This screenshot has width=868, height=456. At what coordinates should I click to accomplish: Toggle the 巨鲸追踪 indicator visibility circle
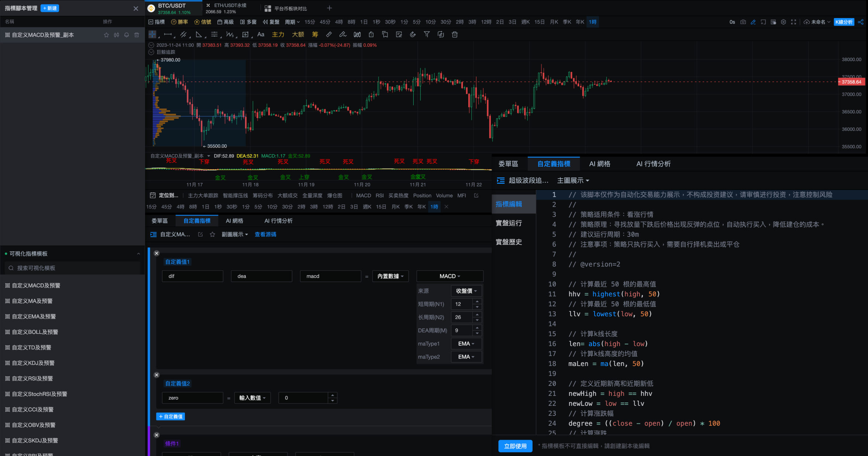click(x=151, y=52)
